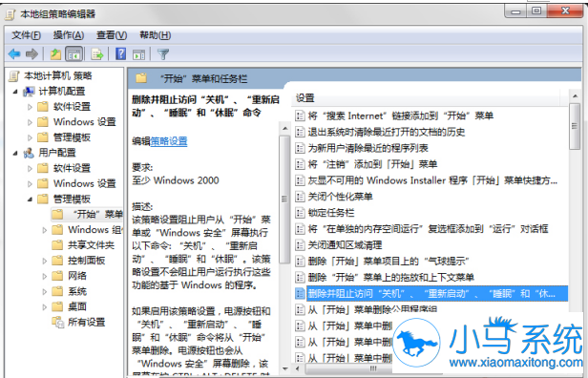Expand 管理模板 under 计算机配置
588x378 pixels.
[x=30, y=137]
